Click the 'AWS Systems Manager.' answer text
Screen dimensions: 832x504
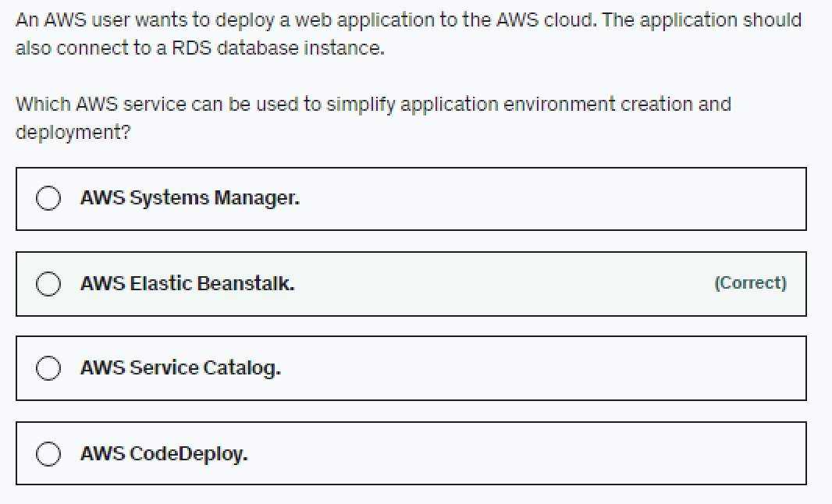(x=190, y=198)
